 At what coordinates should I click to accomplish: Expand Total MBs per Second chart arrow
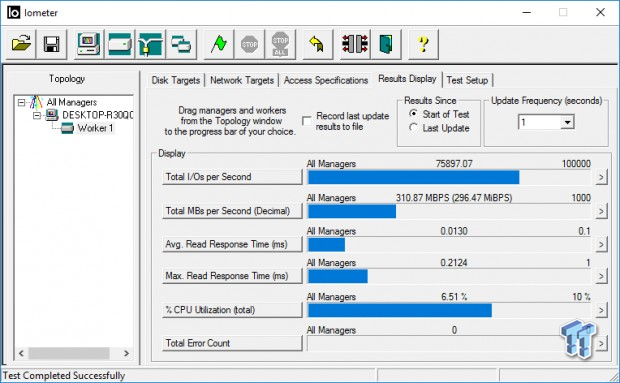coord(601,211)
